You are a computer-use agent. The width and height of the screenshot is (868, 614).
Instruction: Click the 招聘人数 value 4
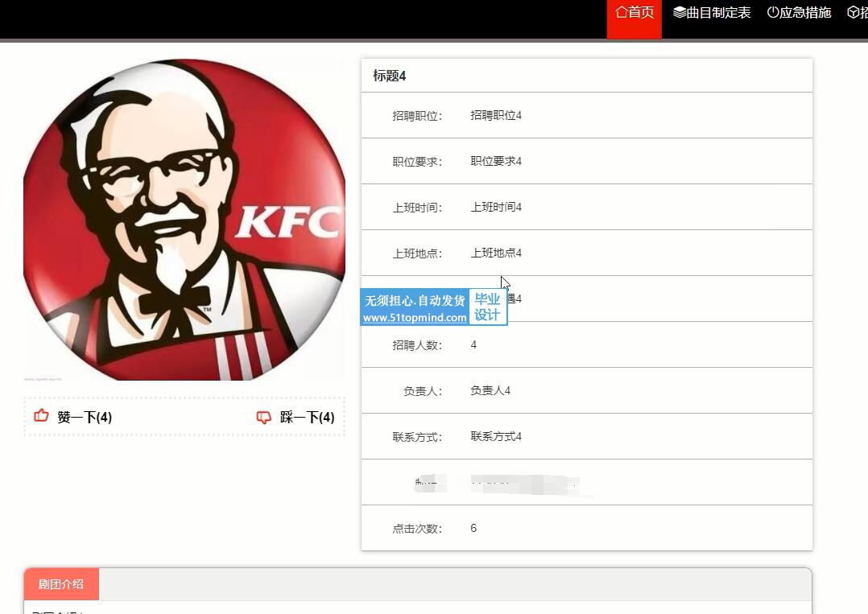pyautogui.click(x=473, y=344)
